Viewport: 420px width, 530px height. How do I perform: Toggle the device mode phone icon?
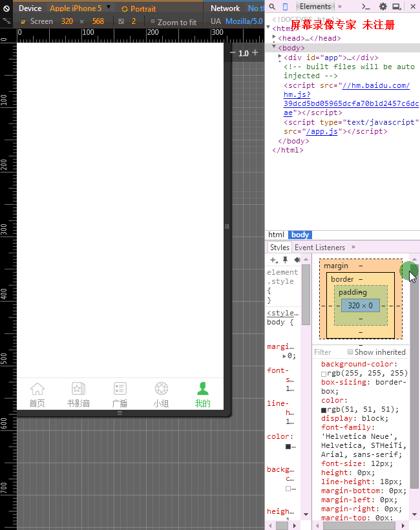[285, 6]
